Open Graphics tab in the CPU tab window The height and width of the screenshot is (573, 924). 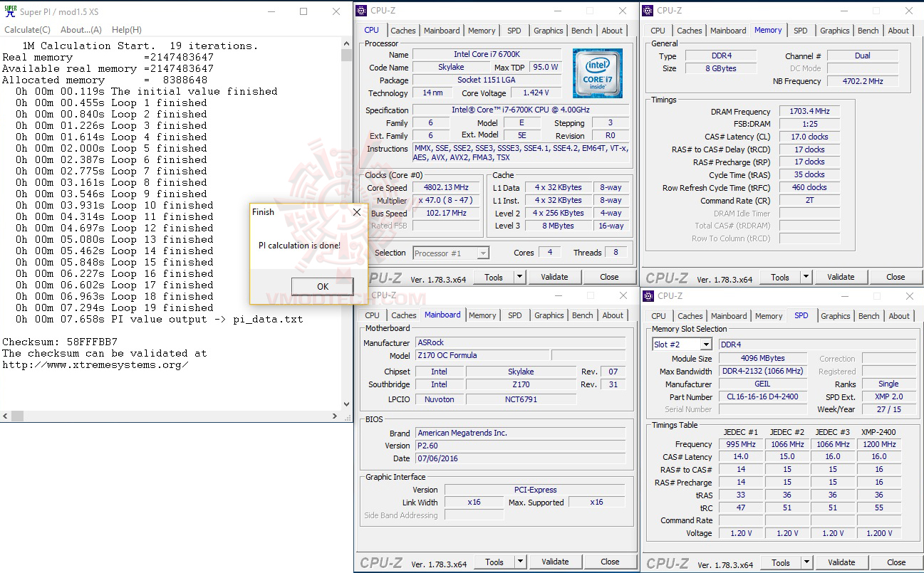(x=549, y=31)
